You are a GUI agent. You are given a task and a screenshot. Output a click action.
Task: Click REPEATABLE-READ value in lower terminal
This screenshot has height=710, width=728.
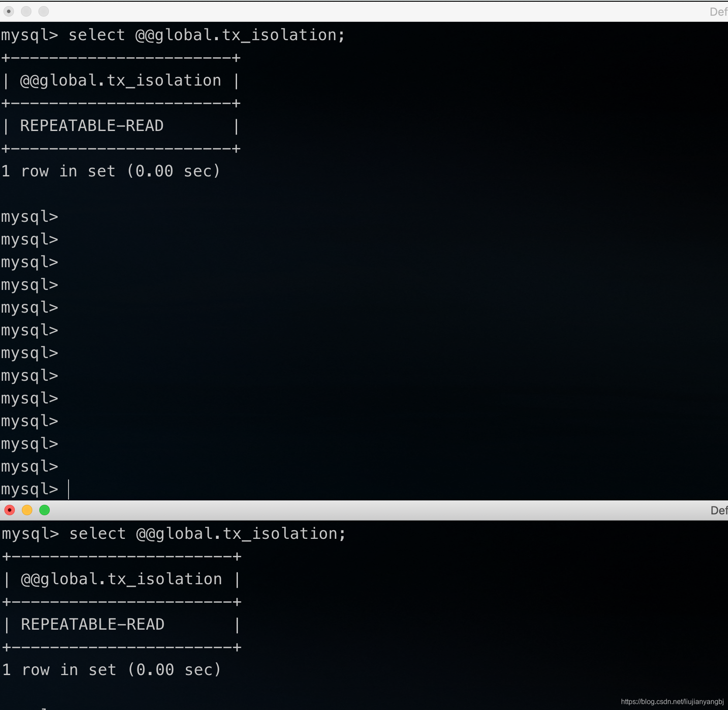point(93,624)
